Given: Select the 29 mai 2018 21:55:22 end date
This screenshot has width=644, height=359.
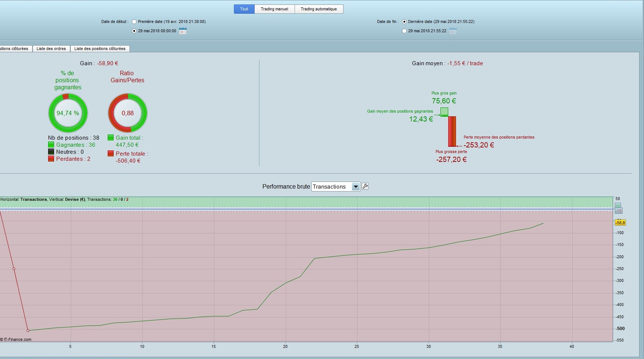Looking at the screenshot, I should pos(405,31).
